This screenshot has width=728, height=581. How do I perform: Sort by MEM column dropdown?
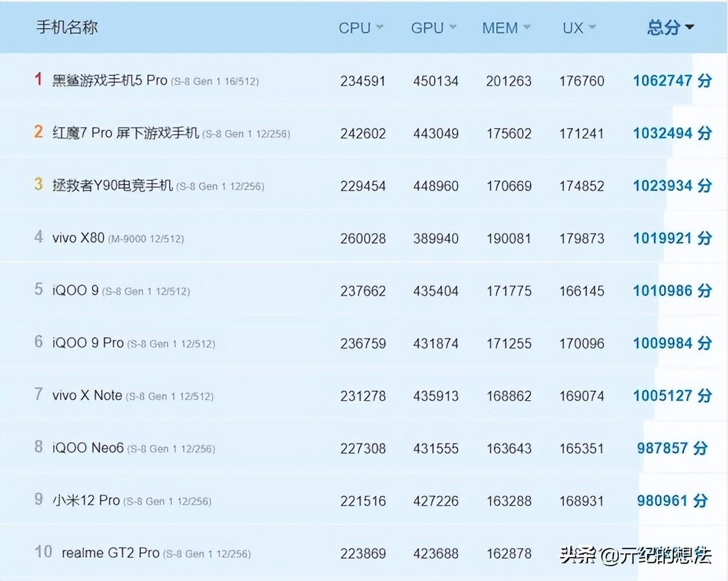[x=506, y=28]
